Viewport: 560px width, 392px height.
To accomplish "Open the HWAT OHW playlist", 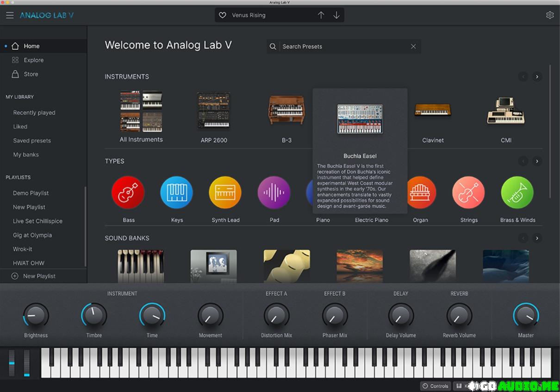I will [x=29, y=263].
